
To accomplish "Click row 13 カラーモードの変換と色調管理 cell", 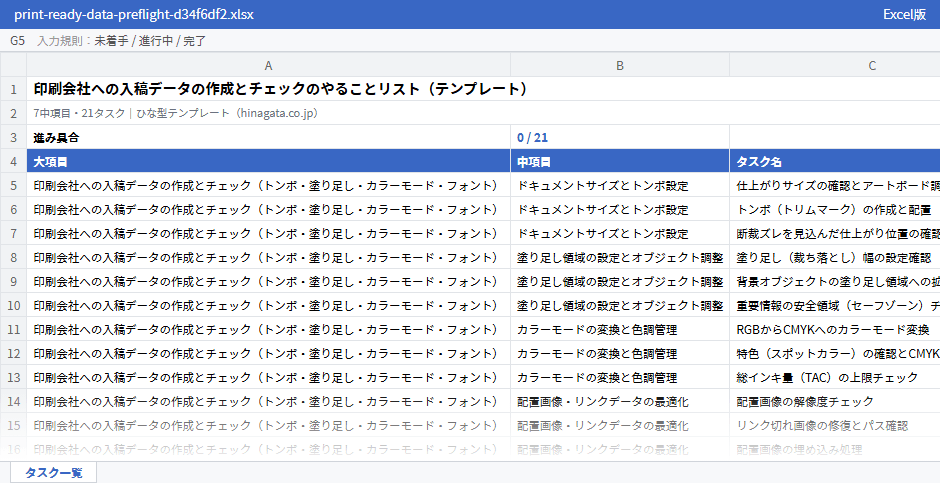I will (x=620, y=377).
